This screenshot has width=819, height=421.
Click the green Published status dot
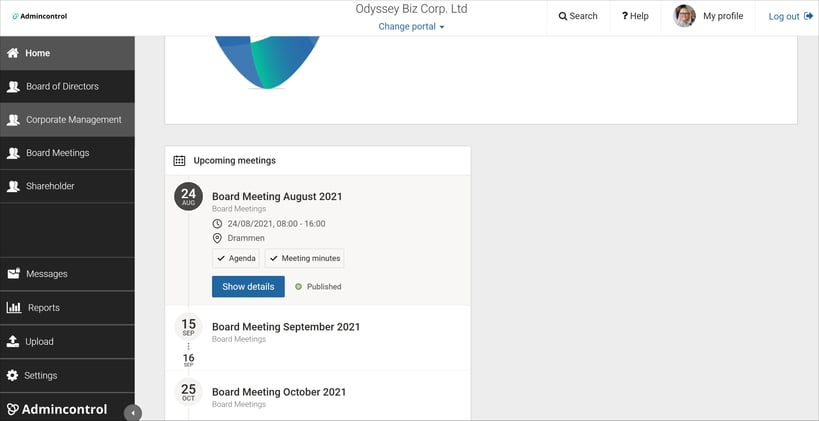click(298, 287)
